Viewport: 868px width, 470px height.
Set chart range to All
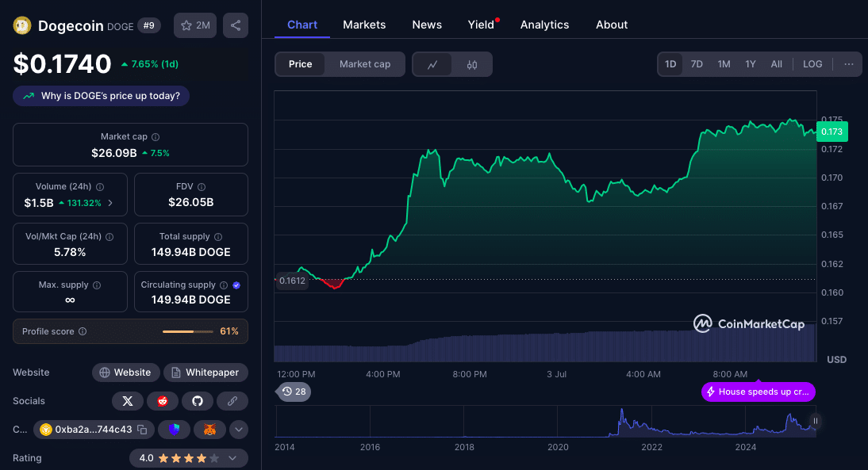[x=776, y=64]
